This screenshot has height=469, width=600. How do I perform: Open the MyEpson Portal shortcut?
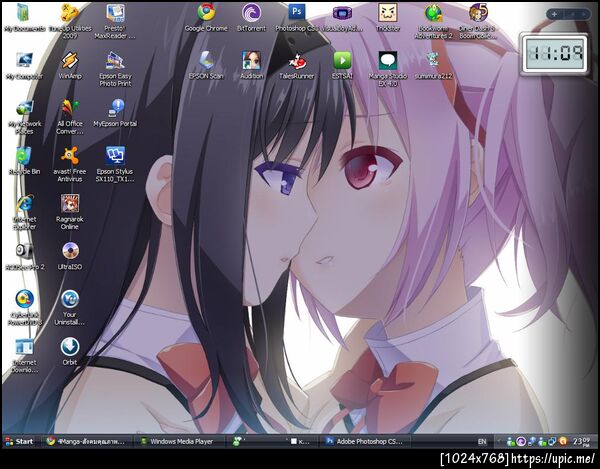tap(115, 113)
